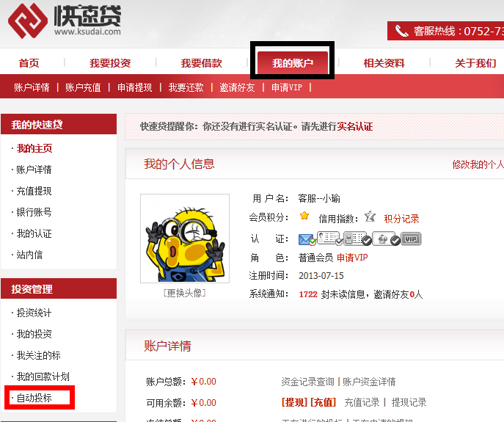The width and height of the screenshot is (504, 422).
Task: Open the 积分记录 link
Action: [x=401, y=219]
